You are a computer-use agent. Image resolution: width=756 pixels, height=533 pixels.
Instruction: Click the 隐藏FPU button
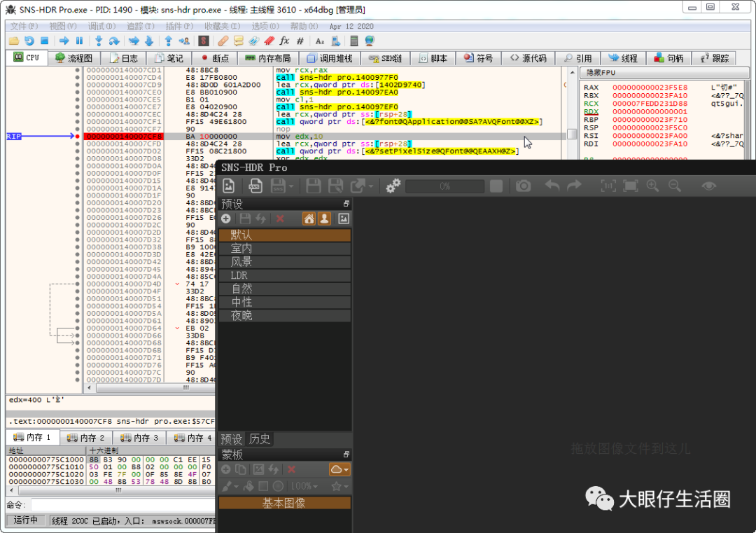[666, 73]
